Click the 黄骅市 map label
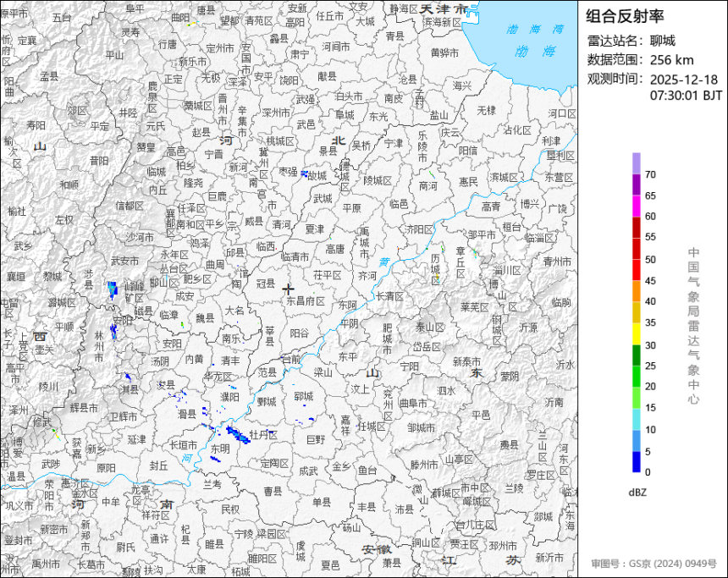728x578 pixels. 444,53
